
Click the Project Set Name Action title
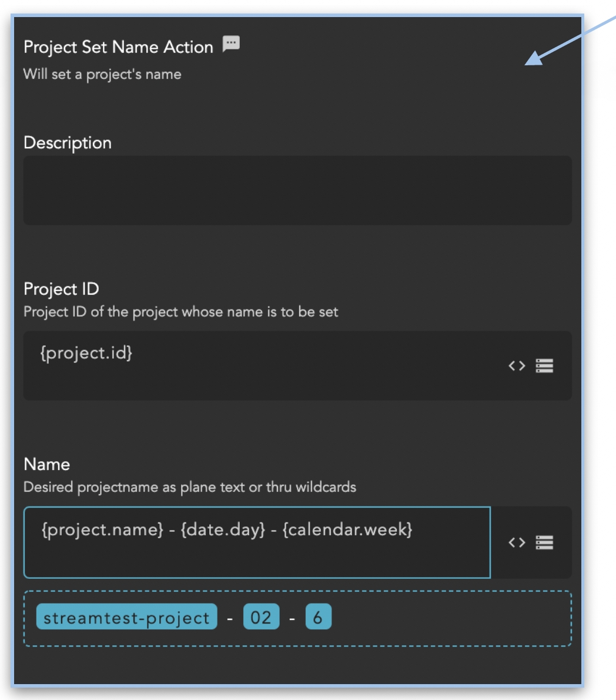pos(118,48)
